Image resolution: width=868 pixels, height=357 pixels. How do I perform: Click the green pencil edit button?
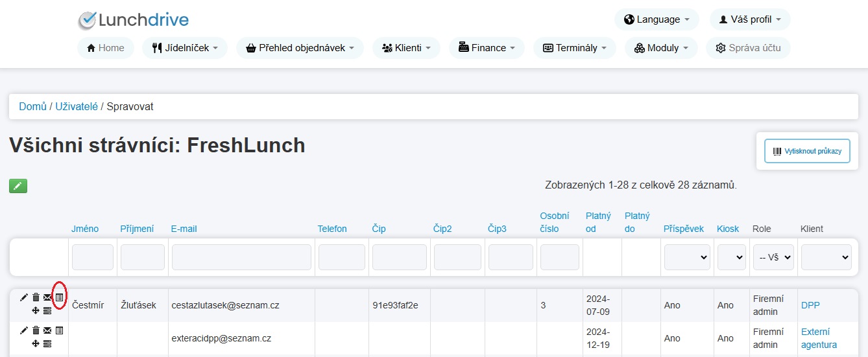18,186
